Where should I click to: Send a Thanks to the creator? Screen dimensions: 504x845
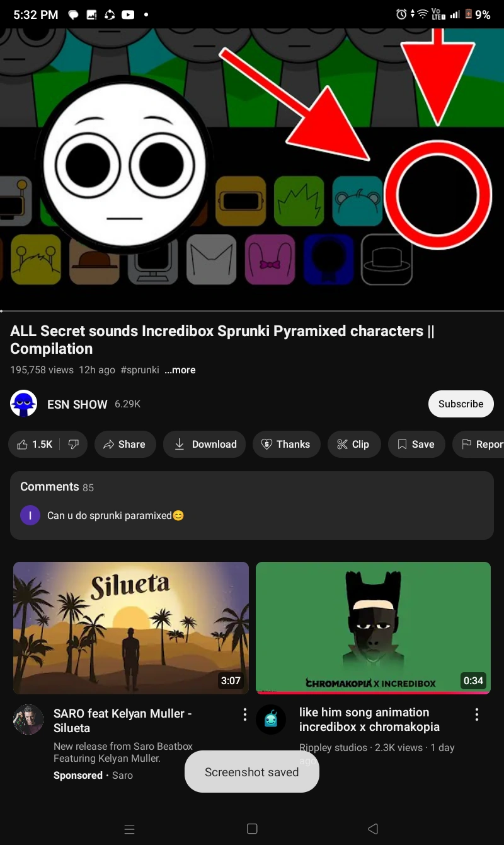286,445
